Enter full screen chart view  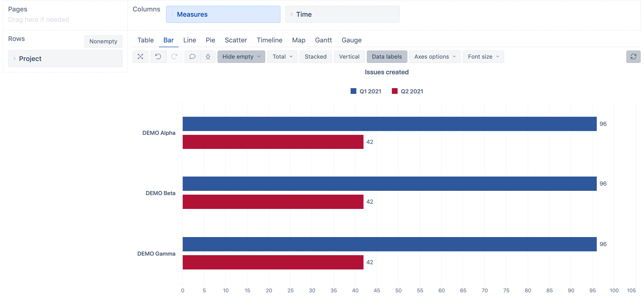(140, 57)
